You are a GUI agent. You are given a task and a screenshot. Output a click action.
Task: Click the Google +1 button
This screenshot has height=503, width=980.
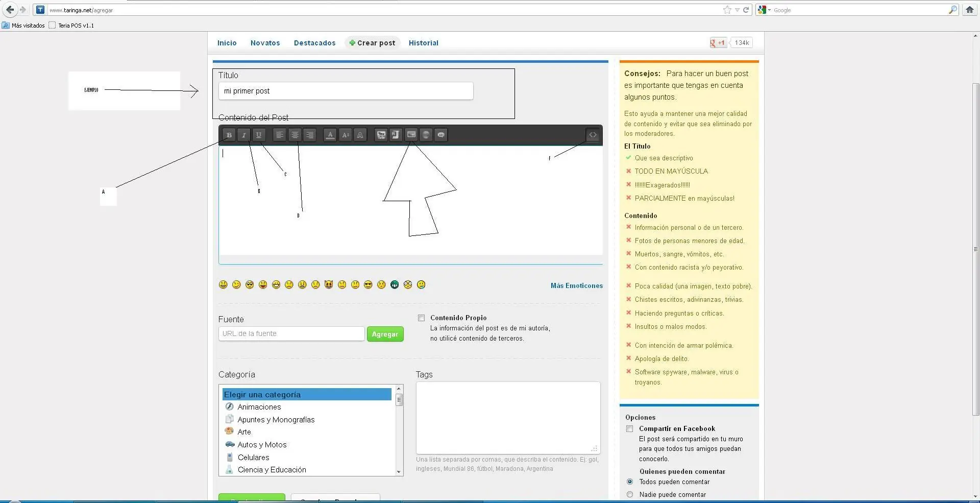pyautogui.click(x=718, y=43)
